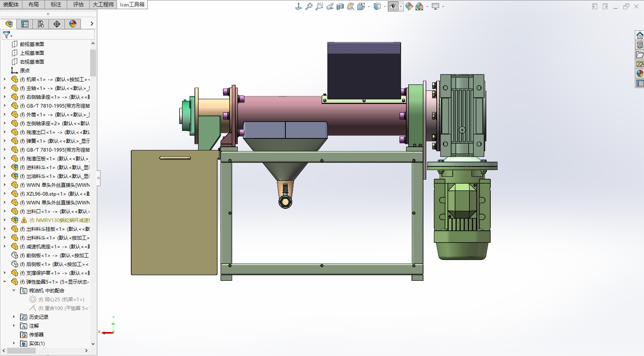Switch to the 标注 tab

pos(56,4)
